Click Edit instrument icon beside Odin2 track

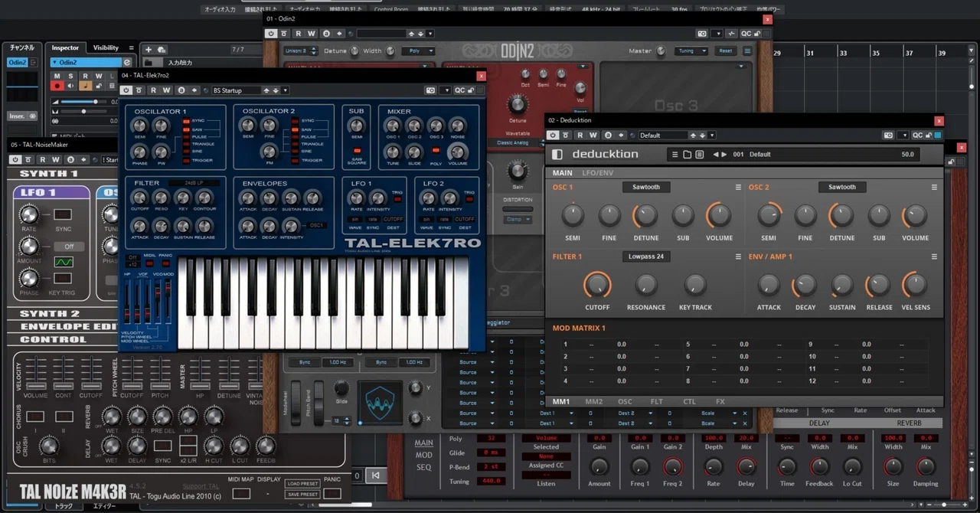point(126,62)
